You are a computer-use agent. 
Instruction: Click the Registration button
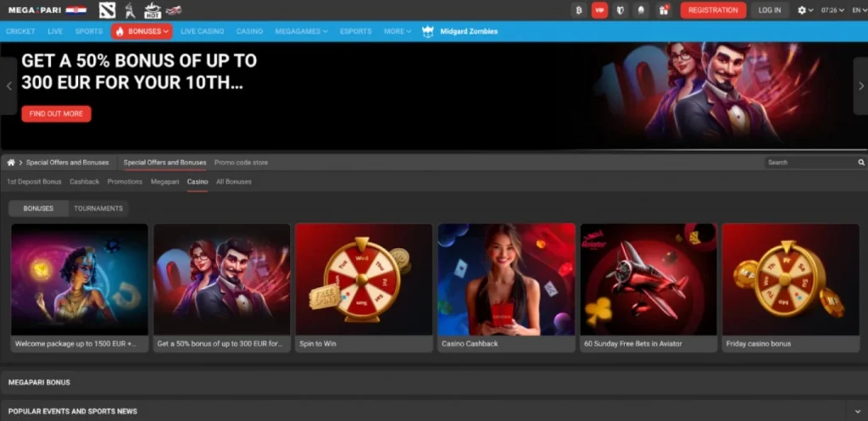pyautogui.click(x=713, y=10)
